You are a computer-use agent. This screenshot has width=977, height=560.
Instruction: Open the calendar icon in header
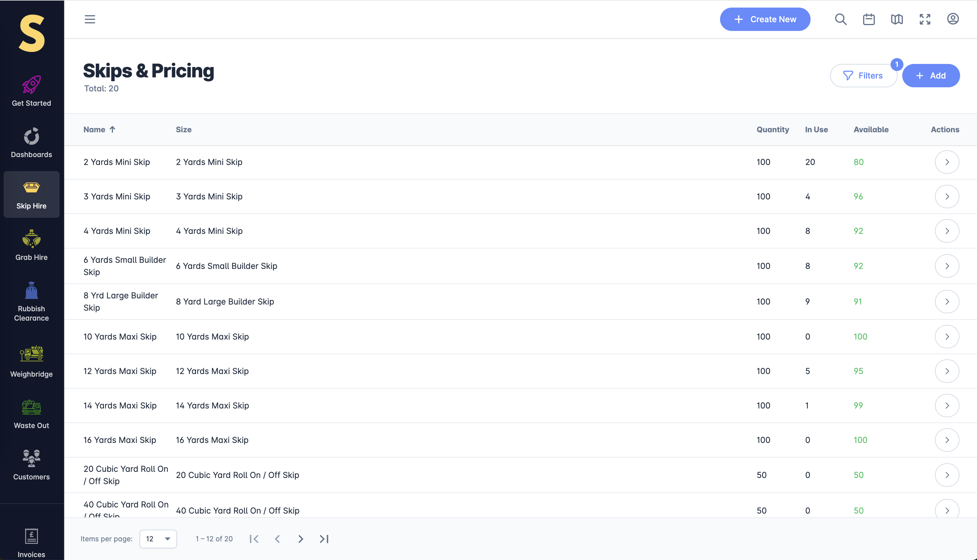click(x=869, y=19)
